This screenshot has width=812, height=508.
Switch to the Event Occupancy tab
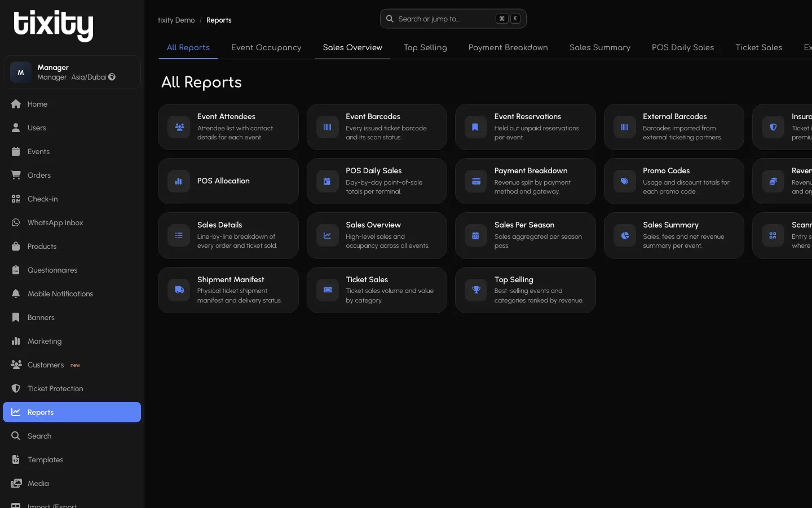click(x=266, y=47)
